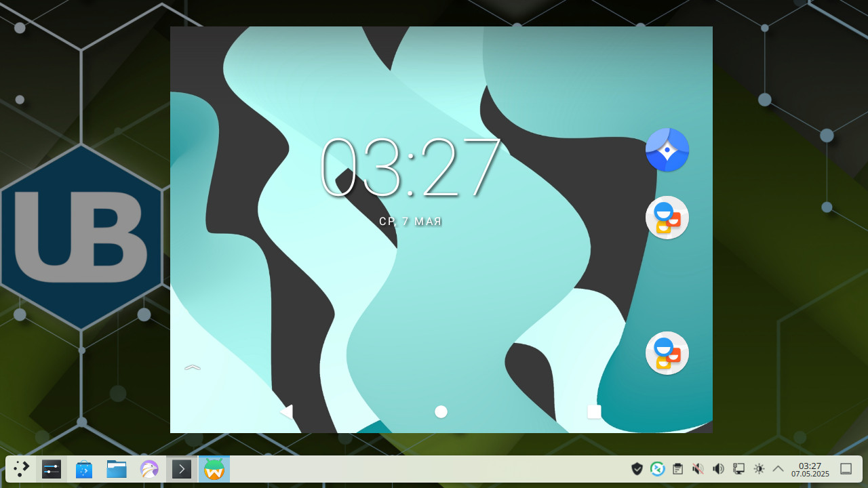868x488 pixels.
Task: Open System Settings from the taskbar
Action: pyautogui.click(x=52, y=469)
